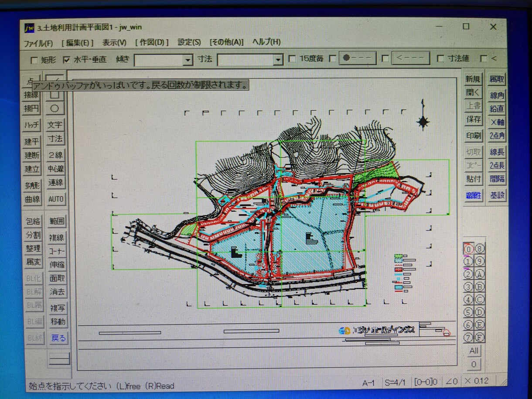Enable the 寸法値 checkbox

click(440, 58)
